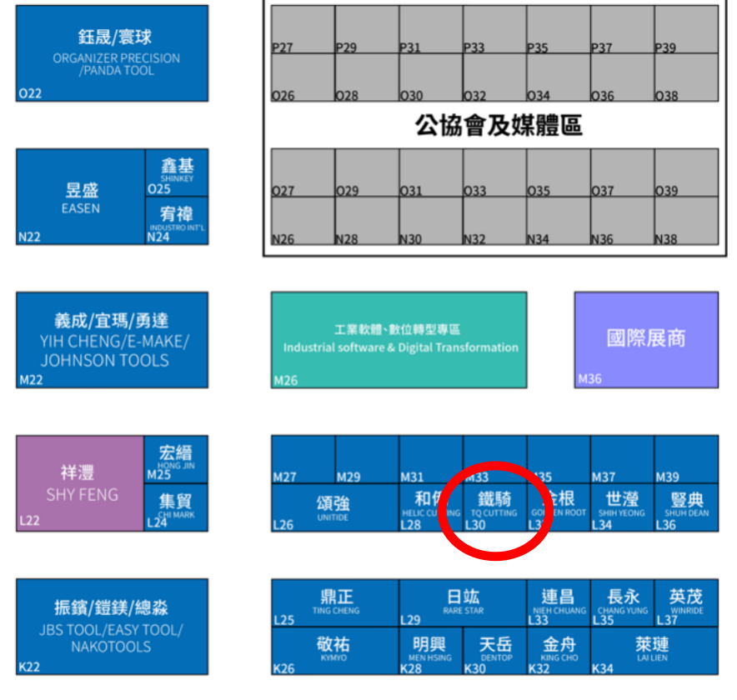Choose gray booth P33

[x=495, y=29]
